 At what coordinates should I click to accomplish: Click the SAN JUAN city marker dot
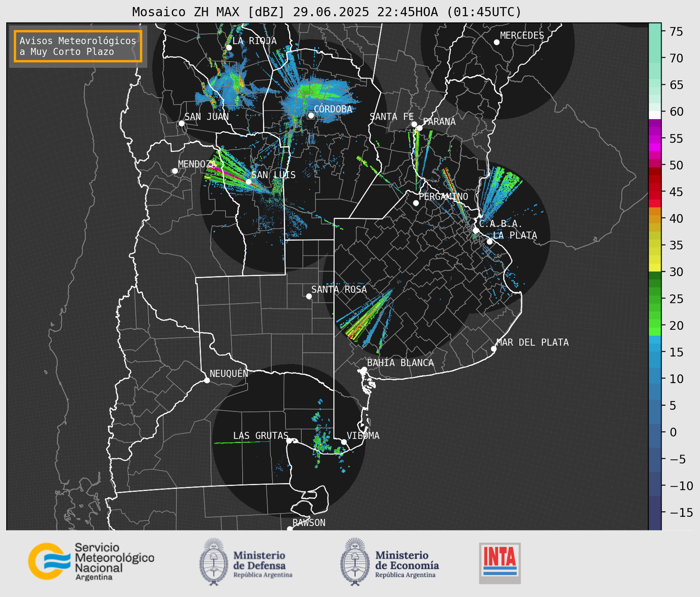click(x=181, y=123)
